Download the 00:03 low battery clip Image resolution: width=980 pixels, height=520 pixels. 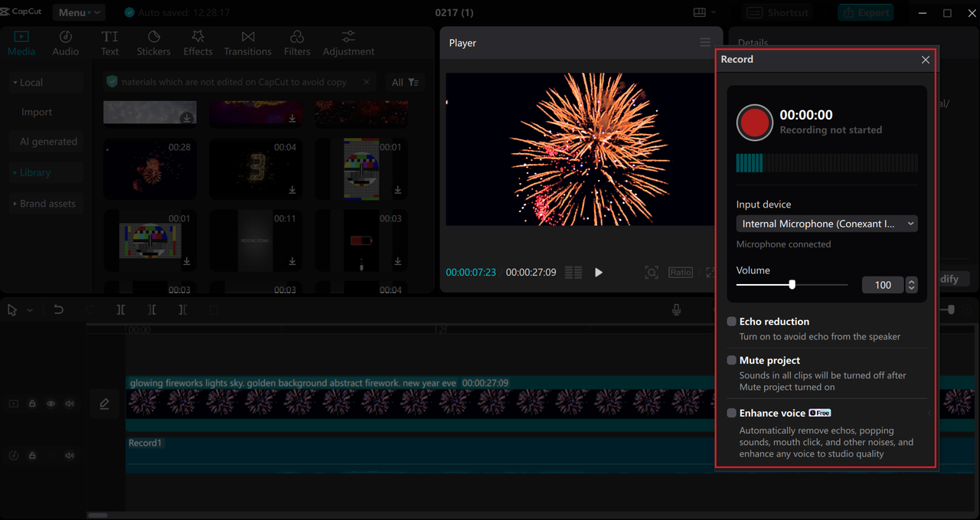[x=397, y=261]
